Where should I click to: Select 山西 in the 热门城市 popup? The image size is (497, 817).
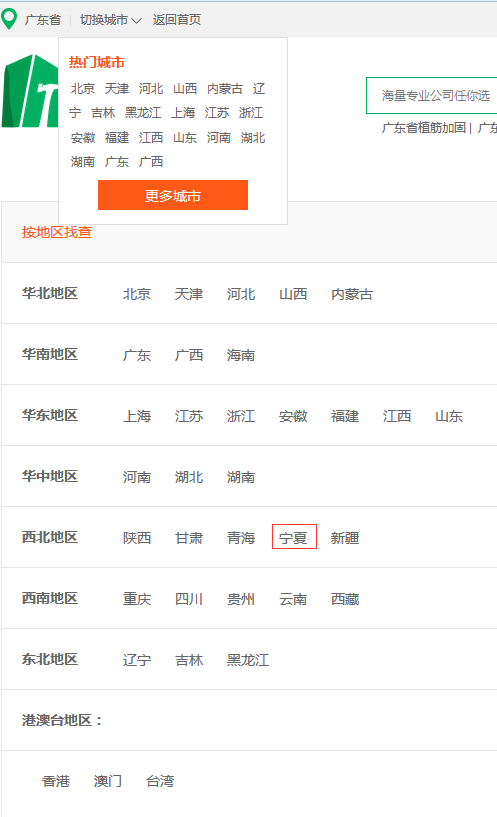(x=185, y=89)
